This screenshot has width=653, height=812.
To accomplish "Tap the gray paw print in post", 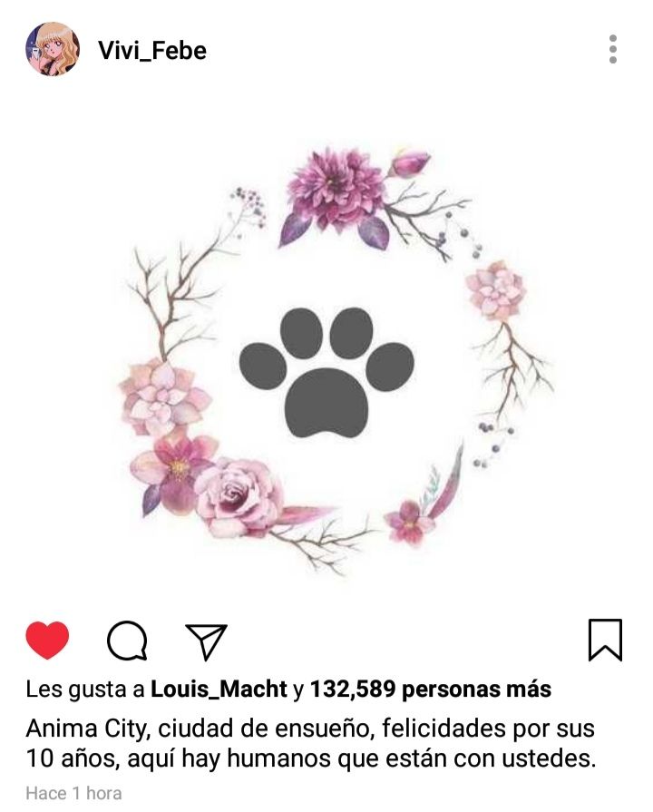I will point(326,372).
